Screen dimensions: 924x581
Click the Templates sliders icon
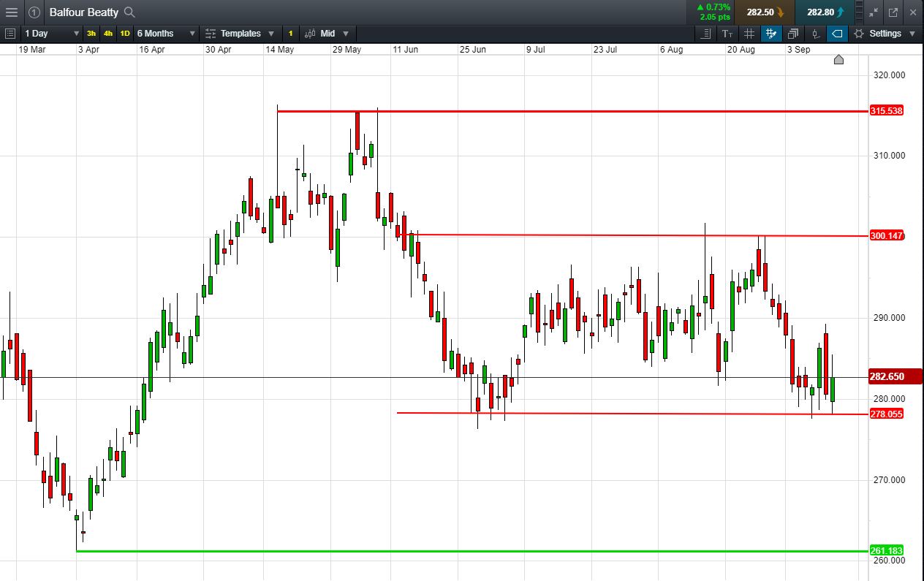click(x=211, y=34)
